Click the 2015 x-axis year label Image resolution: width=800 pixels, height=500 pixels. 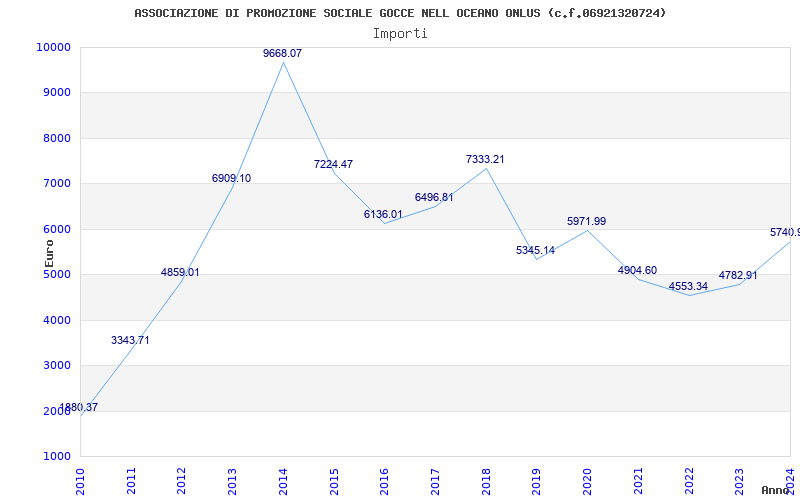pos(334,481)
